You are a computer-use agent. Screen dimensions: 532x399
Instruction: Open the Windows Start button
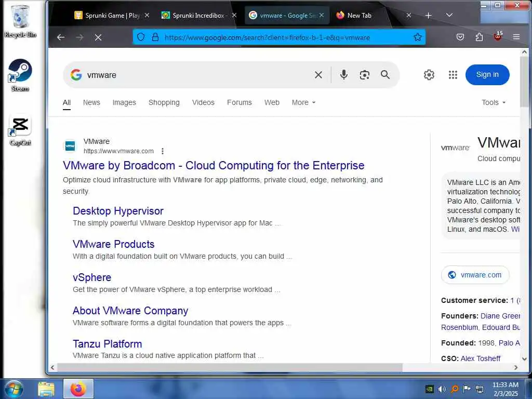point(13,389)
